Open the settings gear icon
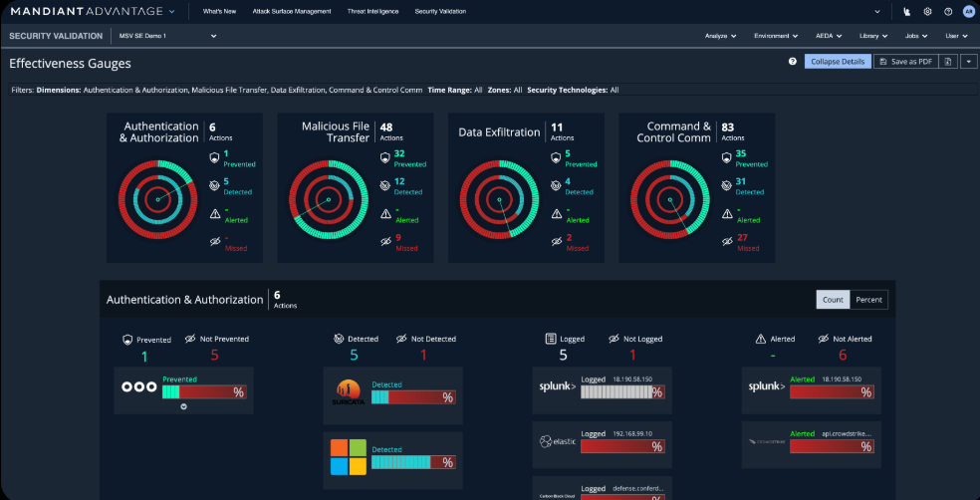This screenshot has height=500, width=980. 928,11
